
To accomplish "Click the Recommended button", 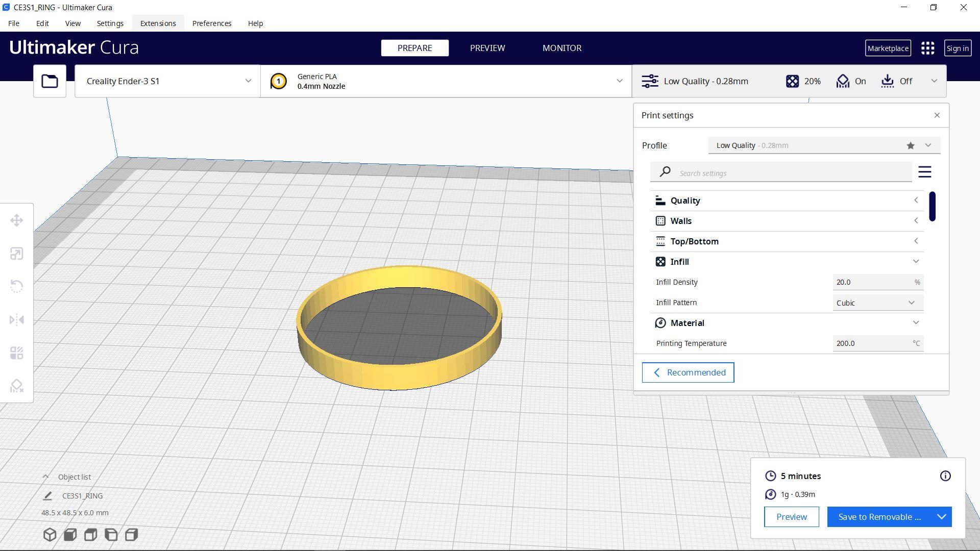I will coord(688,372).
